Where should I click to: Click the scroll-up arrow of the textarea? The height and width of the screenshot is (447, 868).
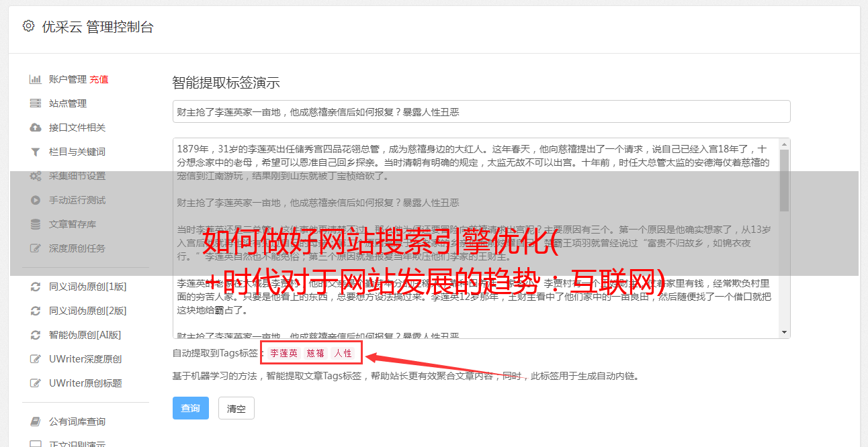point(785,145)
